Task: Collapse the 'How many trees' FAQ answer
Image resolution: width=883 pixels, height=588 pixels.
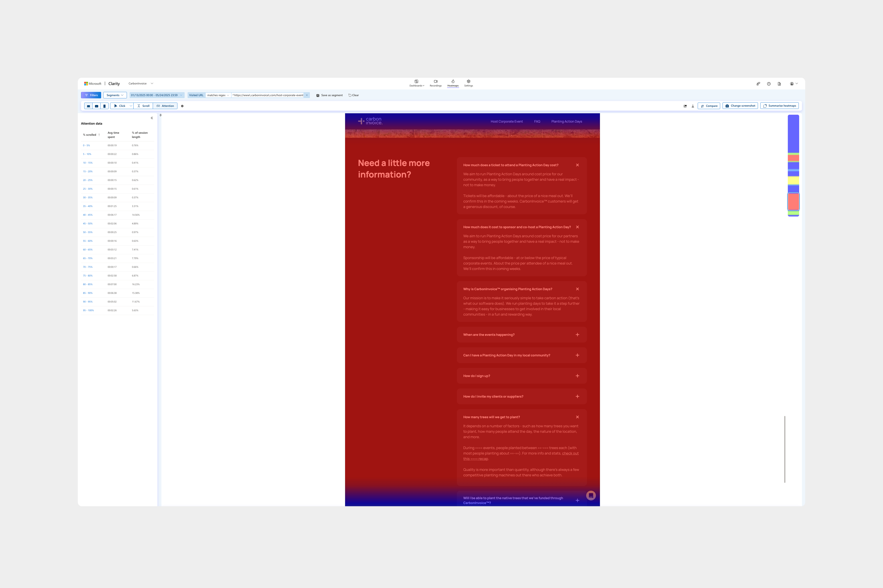Action: click(577, 417)
